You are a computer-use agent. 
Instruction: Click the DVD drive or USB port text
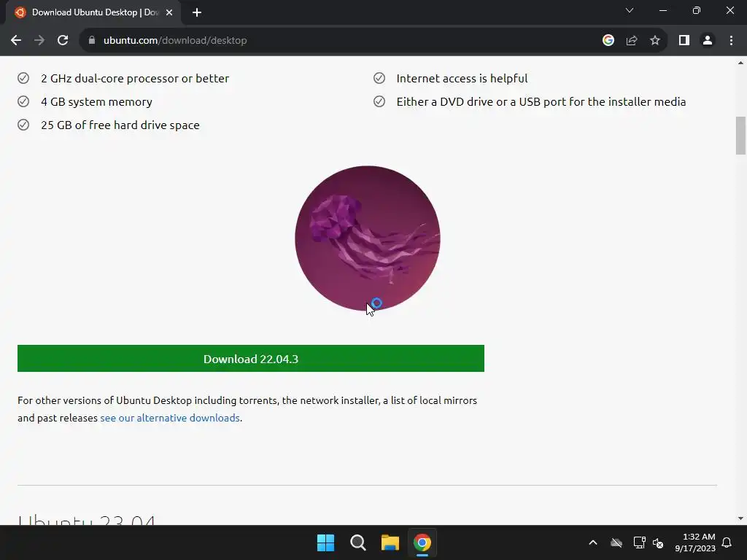(541, 102)
